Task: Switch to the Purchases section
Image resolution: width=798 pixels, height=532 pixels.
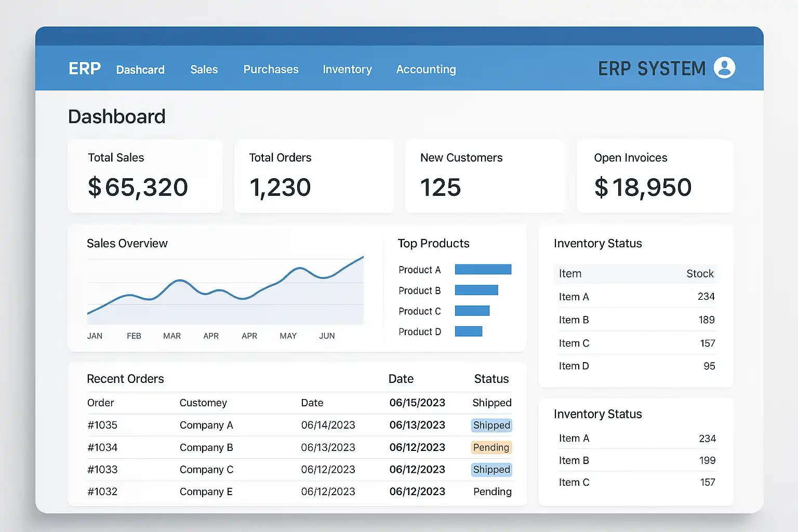Action: pos(271,70)
